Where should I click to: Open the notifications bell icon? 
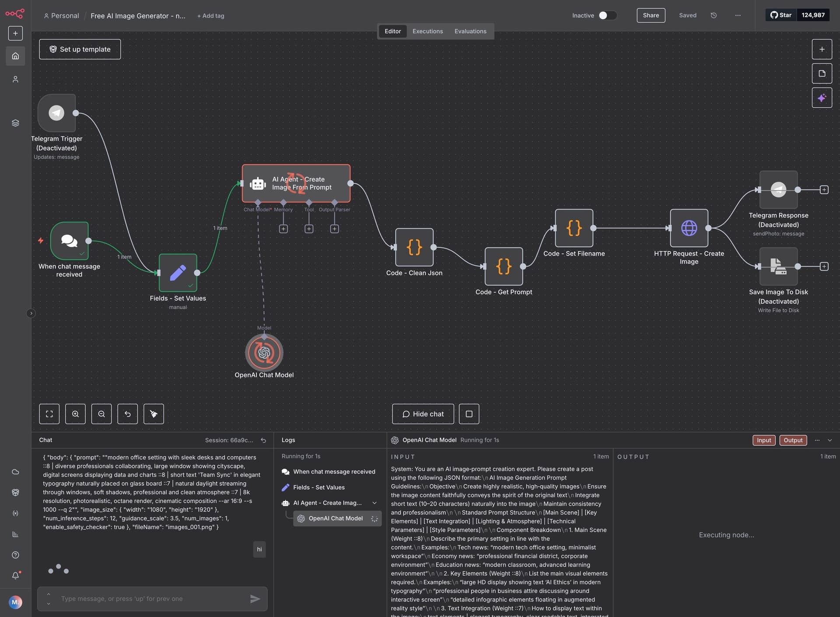[15, 576]
